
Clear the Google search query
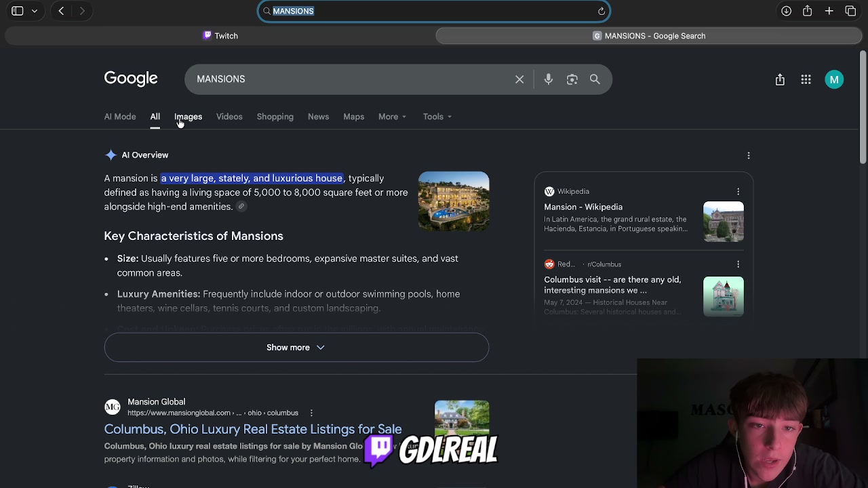coord(519,79)
